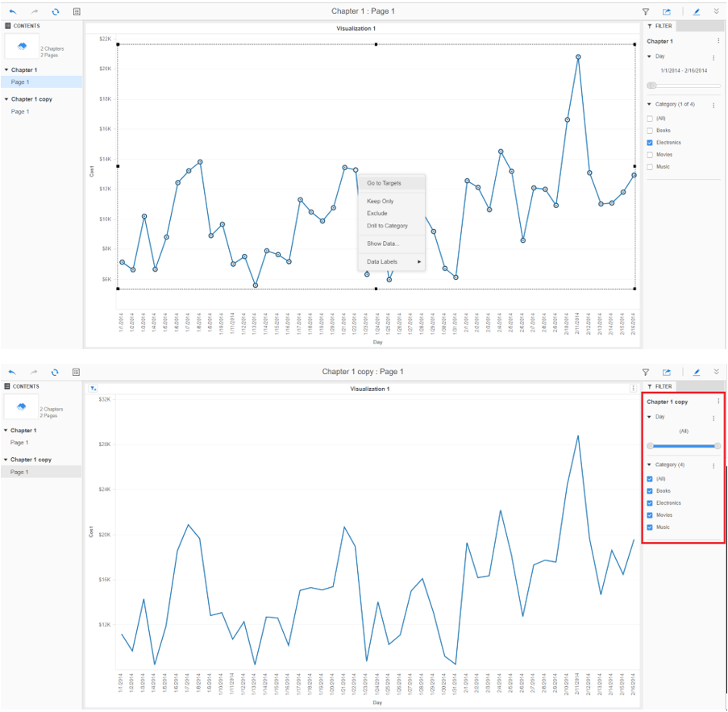Screen dimensions: 728x712
Task: Select the Edit pencil icon in the toolbar
Action: 696,11
